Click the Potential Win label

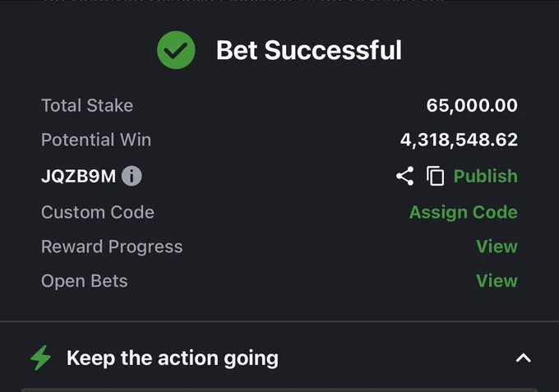coord(96,140)
